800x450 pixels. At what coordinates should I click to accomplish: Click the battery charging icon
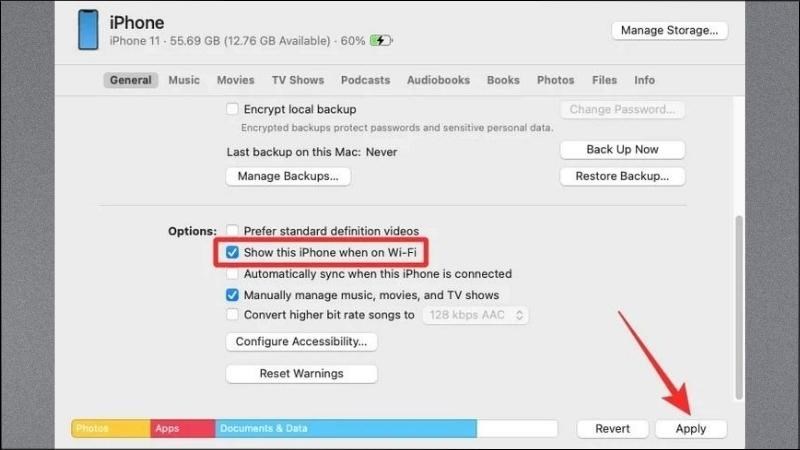pos(381,41)
